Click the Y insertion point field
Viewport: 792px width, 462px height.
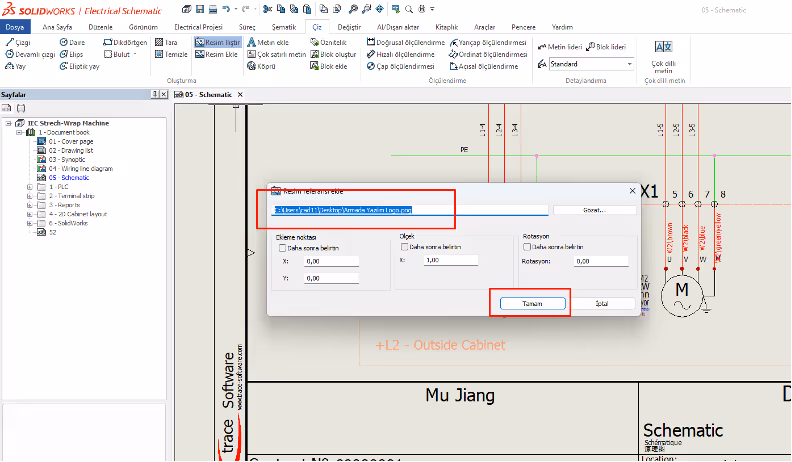point(331,278)
